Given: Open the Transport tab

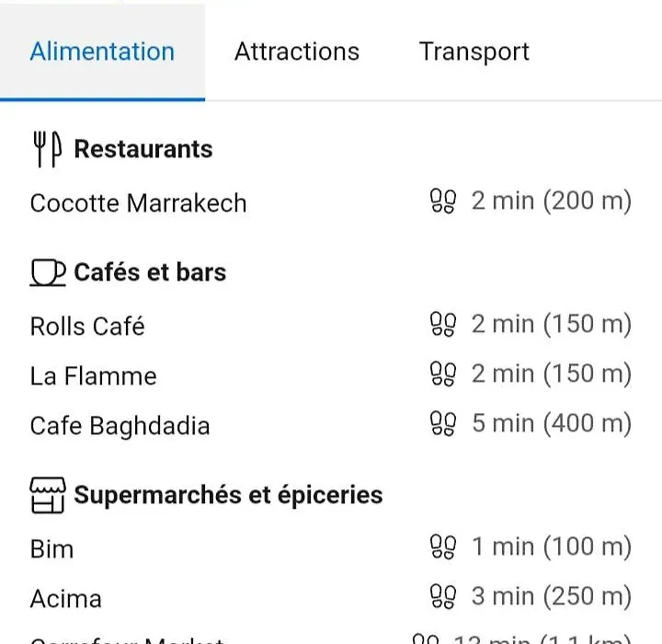Looking at the screenshot, I should [474, 52].
